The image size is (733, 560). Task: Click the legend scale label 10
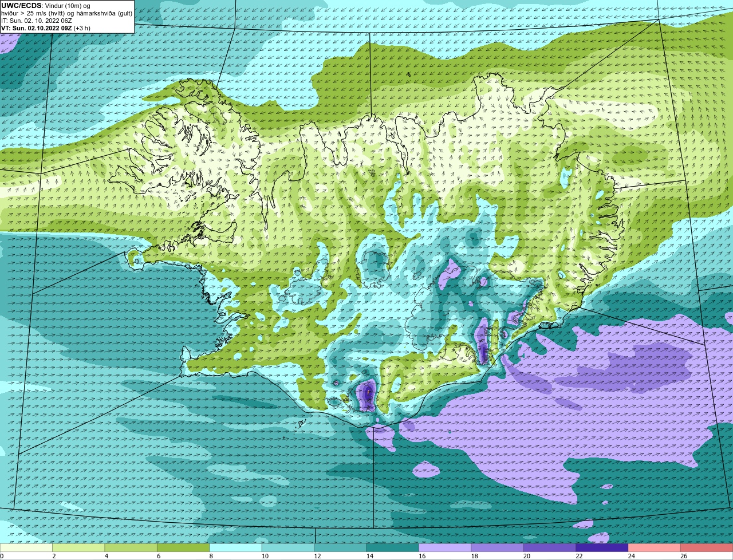265,556
